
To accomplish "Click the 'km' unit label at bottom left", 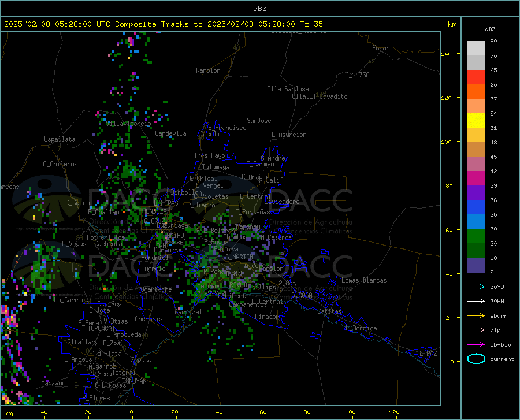I will [x=8, y=414].
